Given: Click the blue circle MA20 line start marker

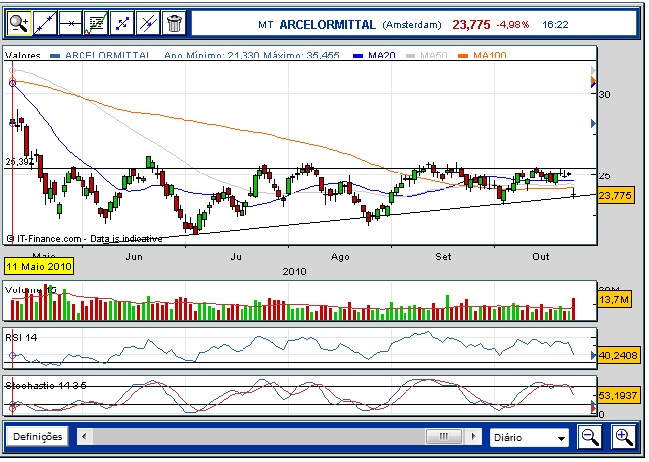Looking at the screenshot, I should pos(12,83).
